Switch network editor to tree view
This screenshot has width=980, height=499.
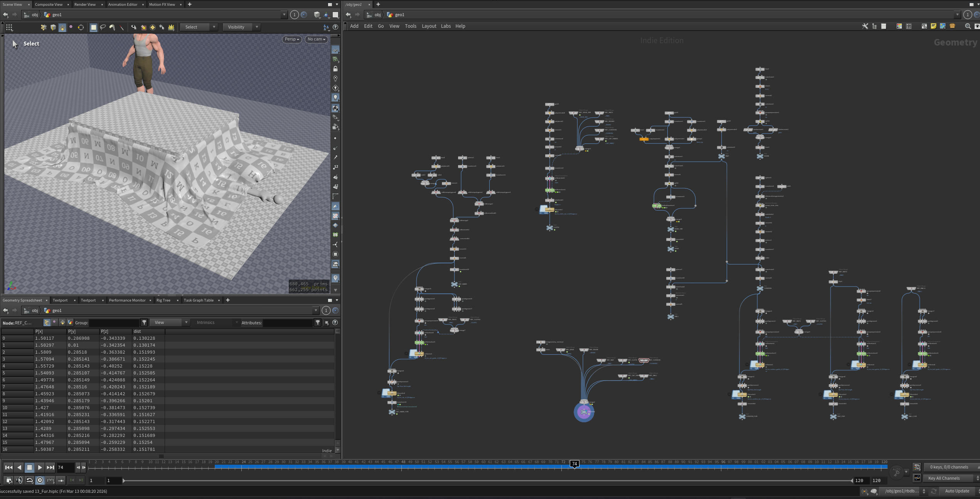point(874,26)
